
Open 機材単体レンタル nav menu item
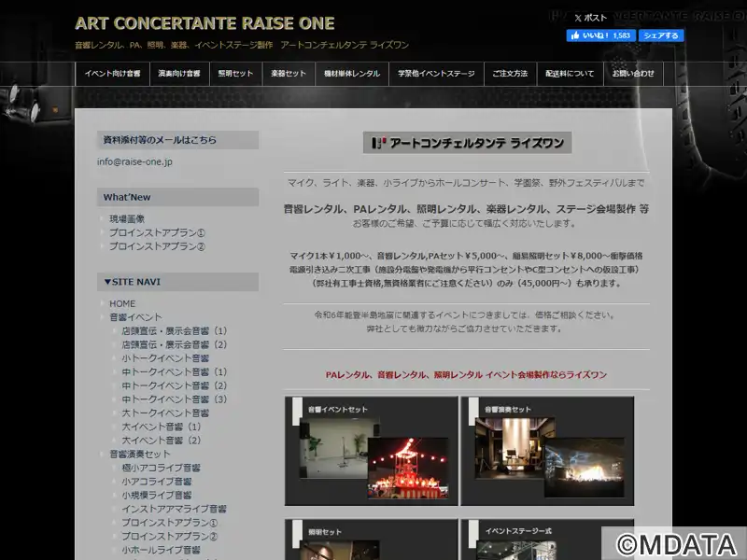pos(352,74)
